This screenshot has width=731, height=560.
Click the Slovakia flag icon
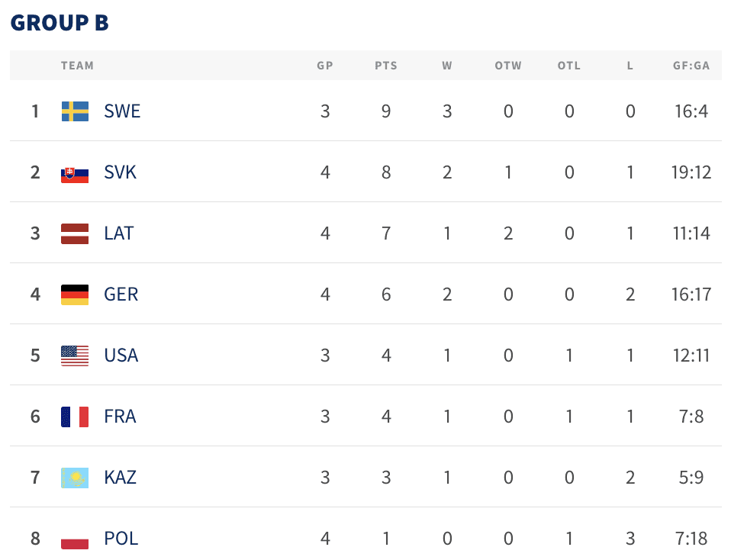tap(75, 172)
